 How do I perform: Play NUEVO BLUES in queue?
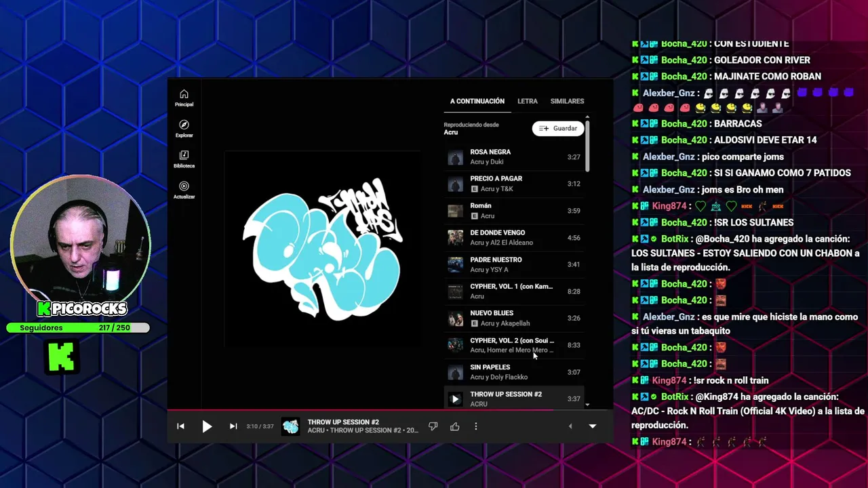tap(513, 318)
